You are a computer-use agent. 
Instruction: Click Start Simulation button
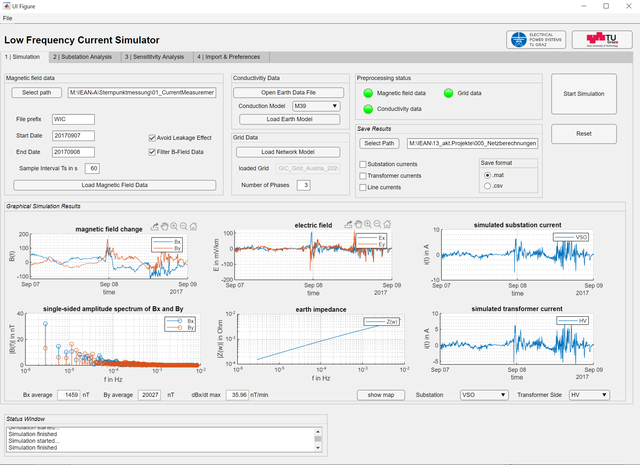tap(584, 94)
